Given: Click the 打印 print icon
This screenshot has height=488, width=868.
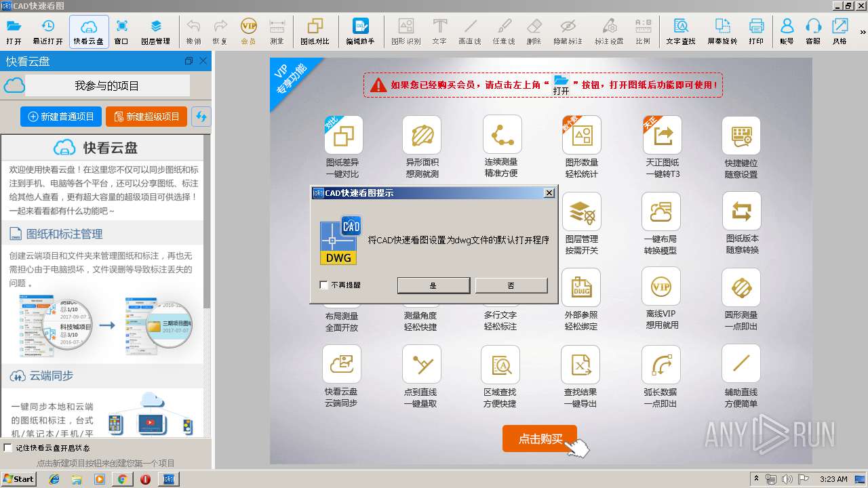Looking at the screenshot, I should pos(756,31).
